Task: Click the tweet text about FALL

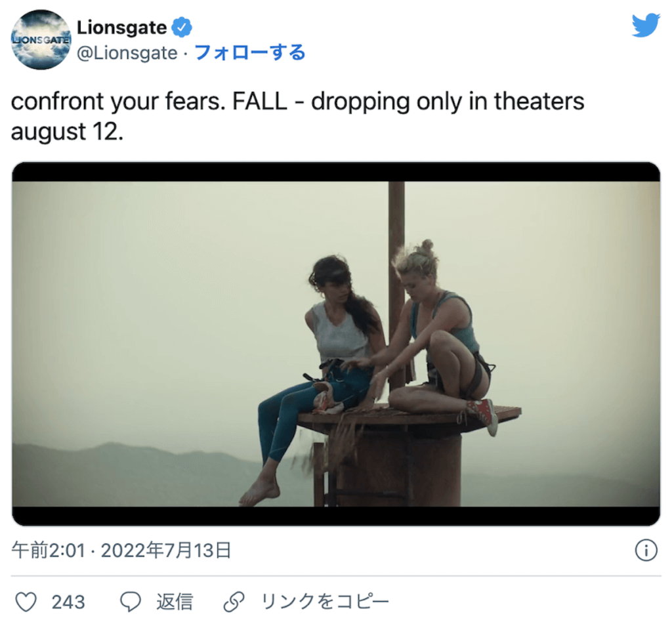Action: pyautogui.click(x=297, y=116)
